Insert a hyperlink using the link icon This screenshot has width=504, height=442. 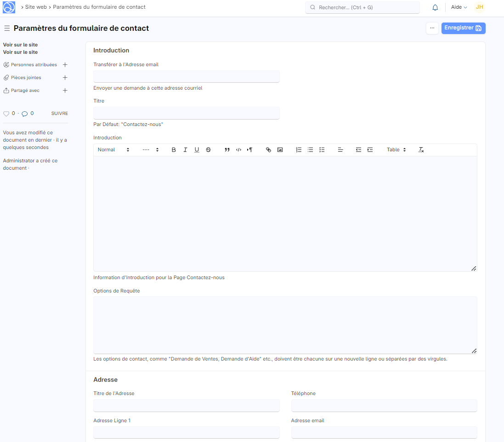coord(269,150)
